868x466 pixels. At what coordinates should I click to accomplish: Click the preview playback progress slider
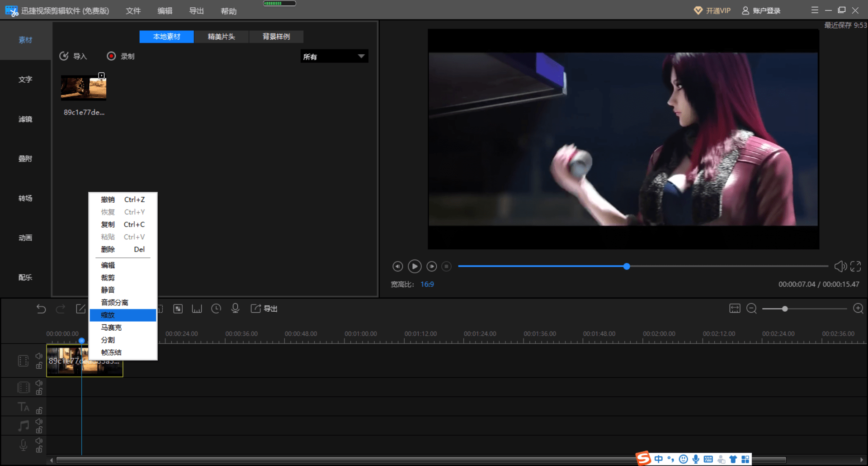[x=643, y=266]
